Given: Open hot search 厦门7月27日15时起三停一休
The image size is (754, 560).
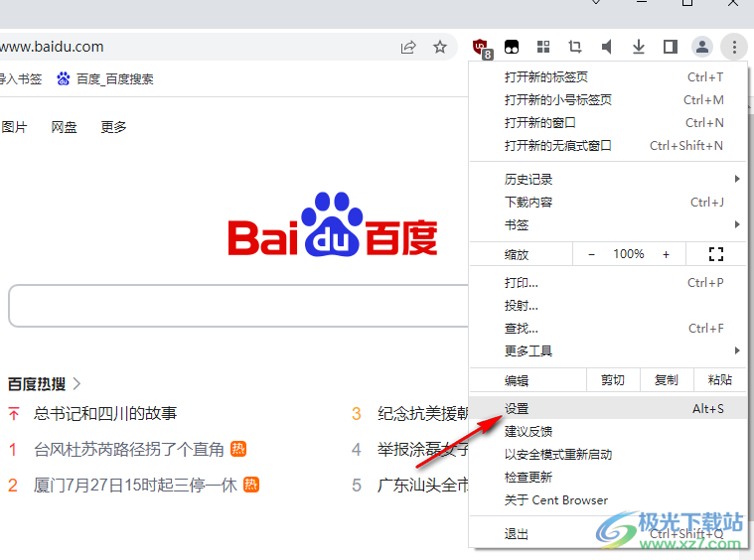Looking at the screenshot, I should tap(135, 485).
